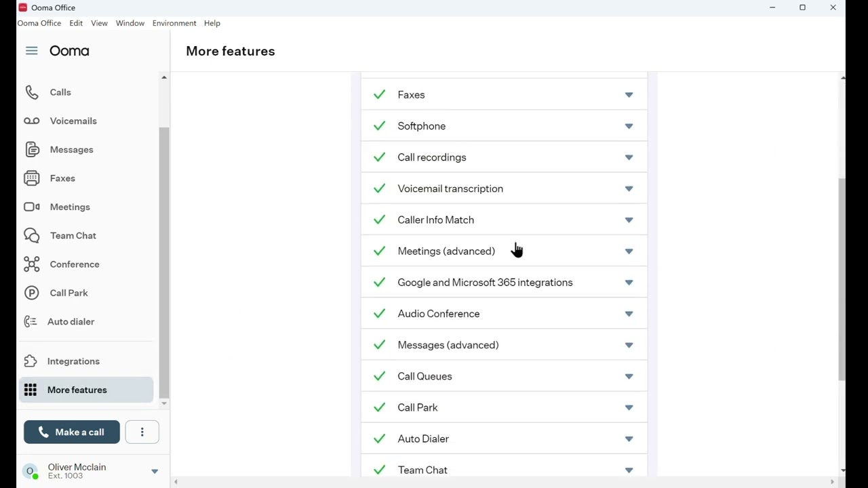
Task: Click the More features grid icon
Action: (x=31, y=390)
